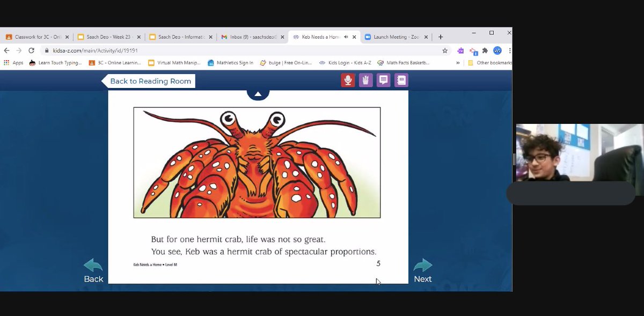Screen dimensions: 644x316
Task: Expand the up-arrow tab above the page
Action: tap(258, 93)
